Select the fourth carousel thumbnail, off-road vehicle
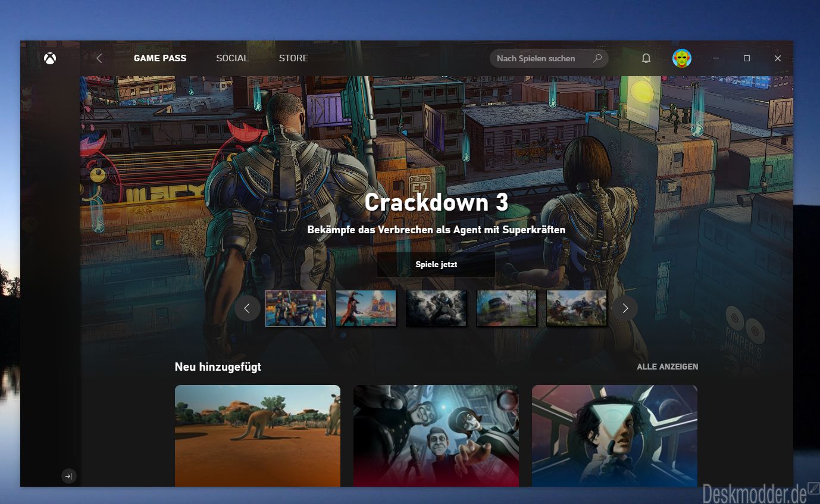820x504 pixels. [x=506, y=308]
